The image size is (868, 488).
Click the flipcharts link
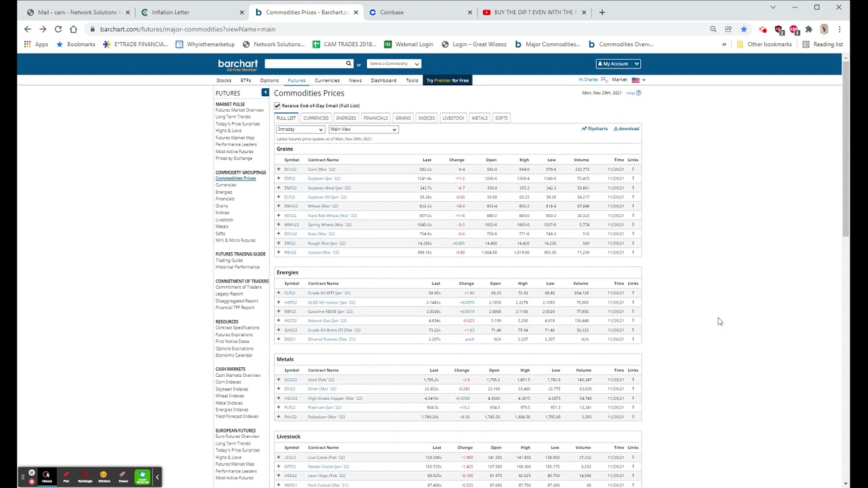click(x=595, y=129)
